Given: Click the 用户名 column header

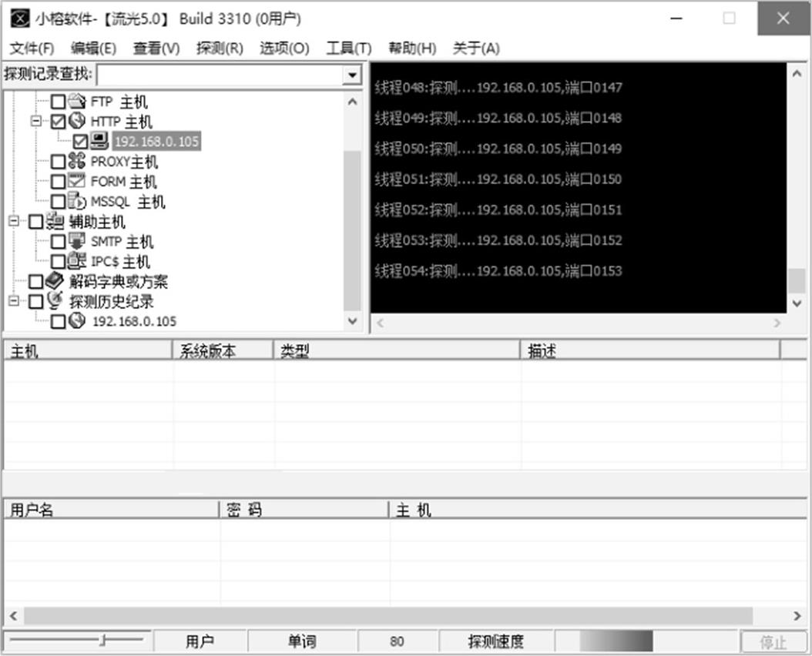Looking at the screenshot, I should (112, 510).
